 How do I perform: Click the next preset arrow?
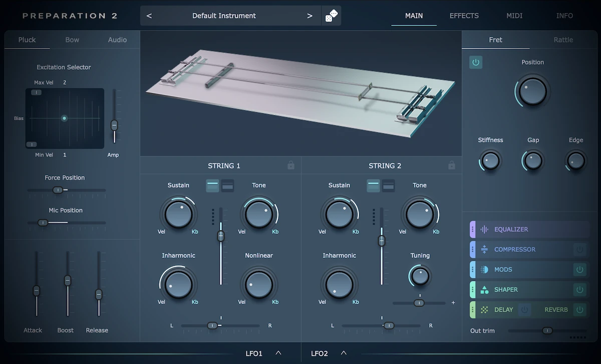tap(310, 16)
